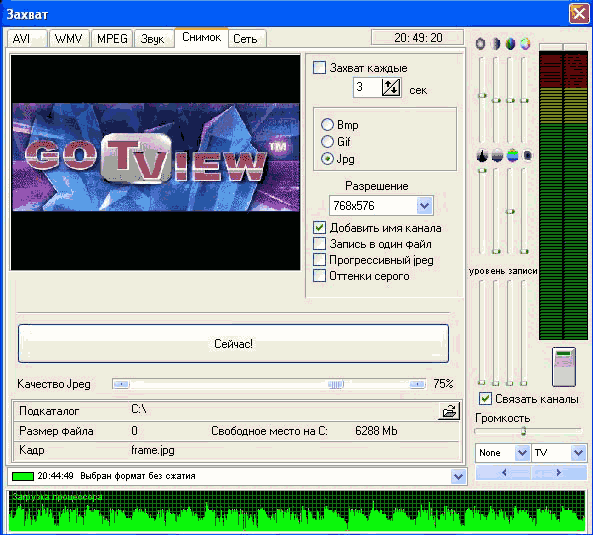Expand the TV input dropdown
593x535 pixels.
pyautogui.click(x=578, y=453)
